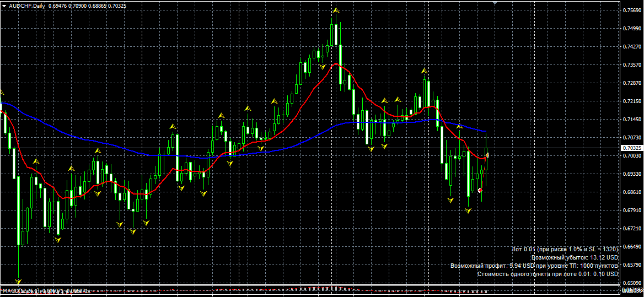Select the orange trade exit arrow marker

[x=487, y=155]
